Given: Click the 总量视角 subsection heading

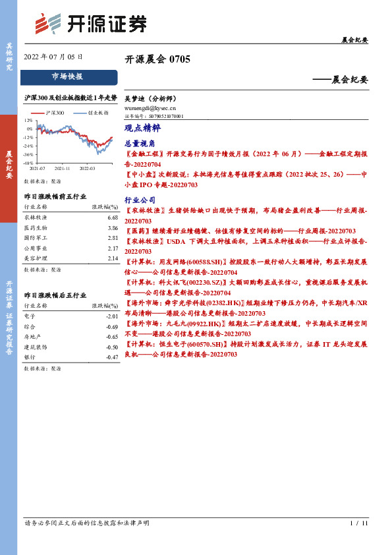Looking at the screenshot, I should point(140,143).
